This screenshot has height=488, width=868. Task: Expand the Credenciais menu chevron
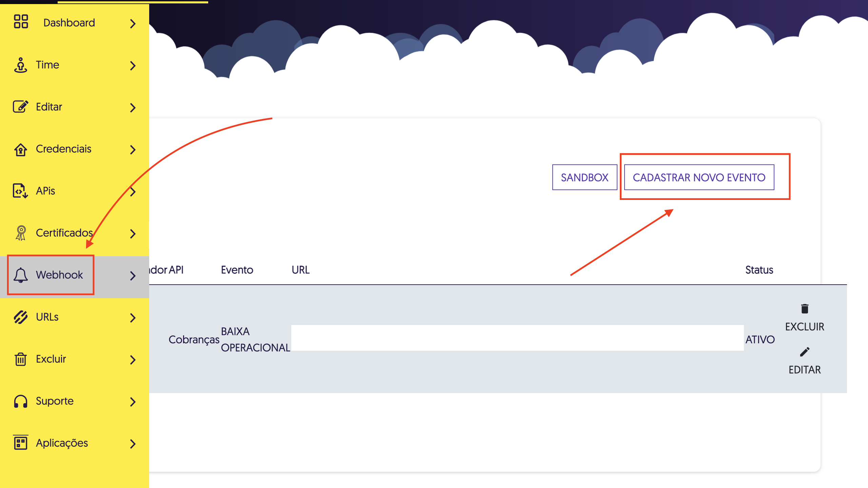[x=133, y=149]
